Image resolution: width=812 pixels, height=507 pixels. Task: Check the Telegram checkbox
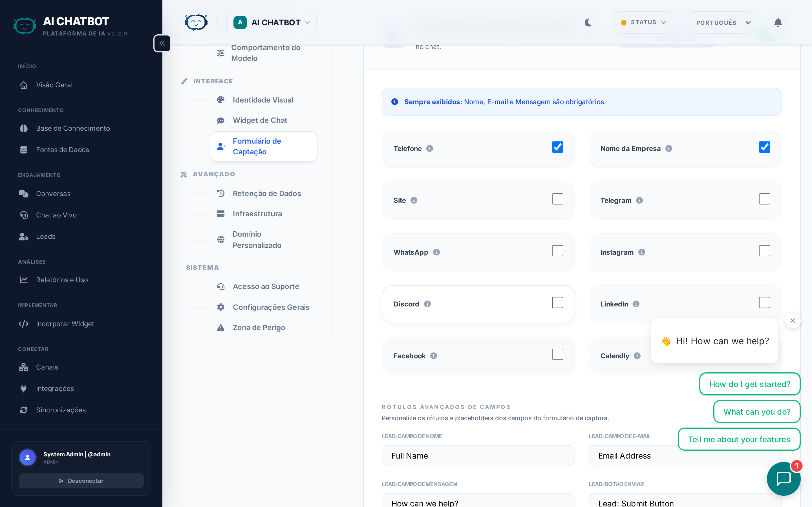tap(764, 199)
